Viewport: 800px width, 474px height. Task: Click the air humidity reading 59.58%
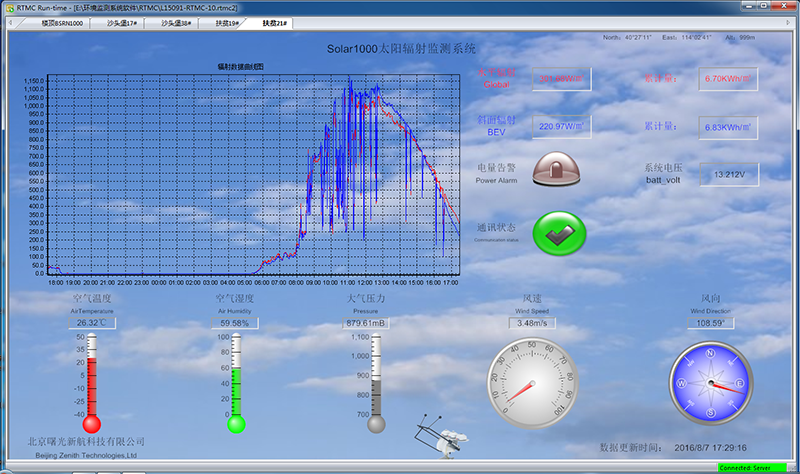point(235,323)
